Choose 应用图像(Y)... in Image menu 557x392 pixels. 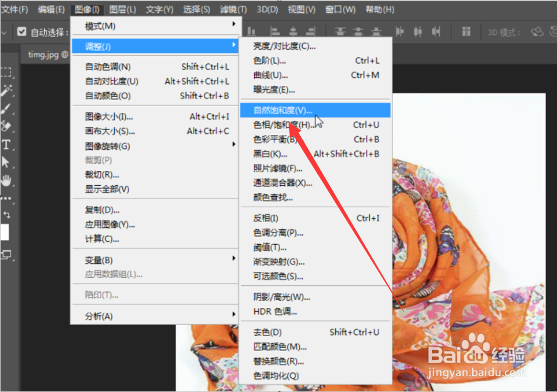tap(155, 225)
